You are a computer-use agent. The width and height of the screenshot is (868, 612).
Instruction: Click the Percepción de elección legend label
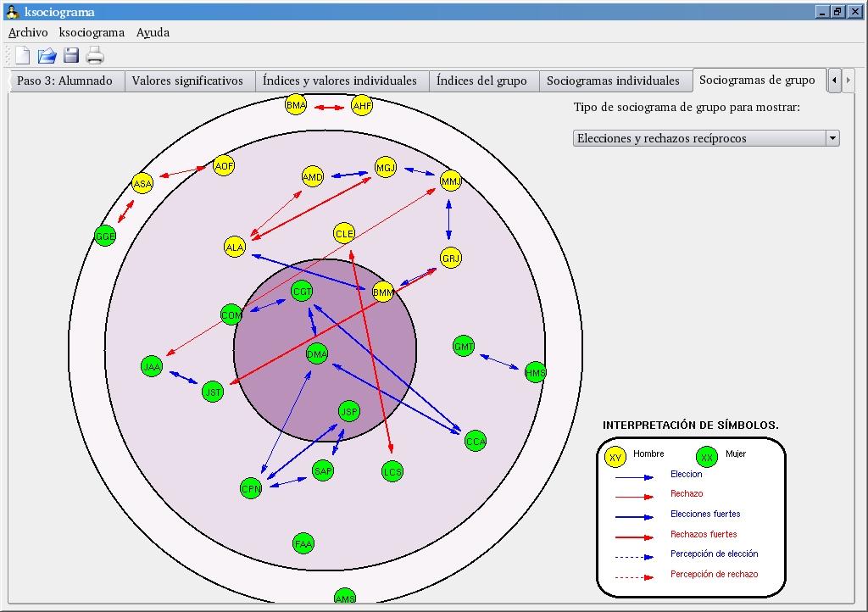[x=714, y=554]
